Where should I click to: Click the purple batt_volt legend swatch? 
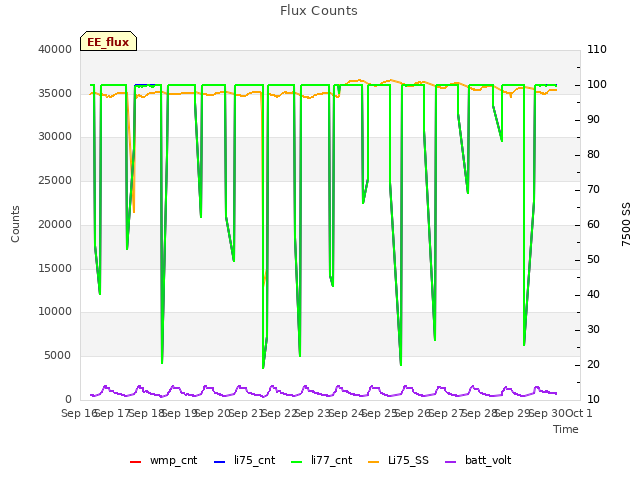point(450,462)
